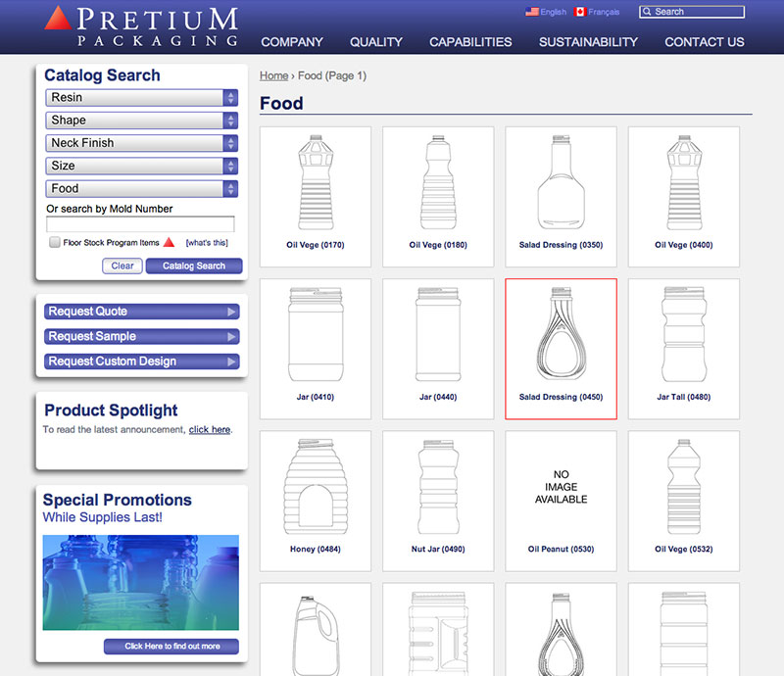Open the Jar (0440) image
Viewport: 784px width, 676px height.
(438, 334)
